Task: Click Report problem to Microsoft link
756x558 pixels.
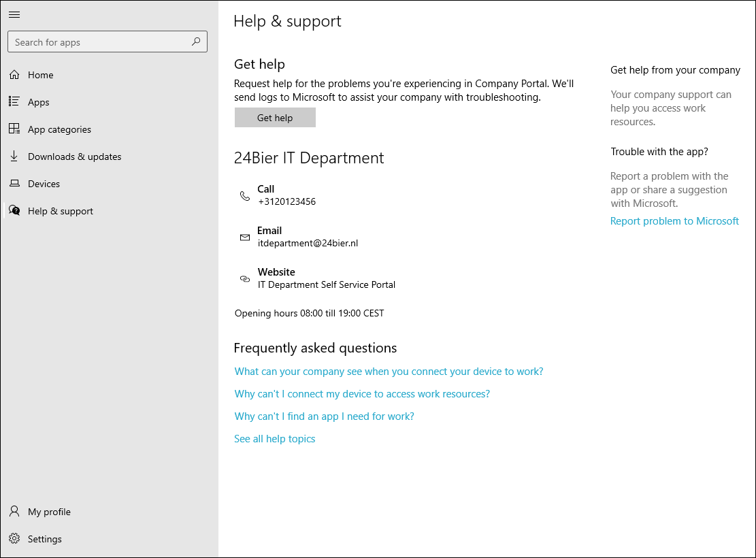Action: 674,221
